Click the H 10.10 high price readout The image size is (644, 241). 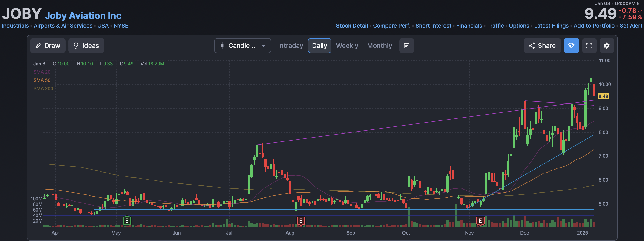(x=85, y=64)
